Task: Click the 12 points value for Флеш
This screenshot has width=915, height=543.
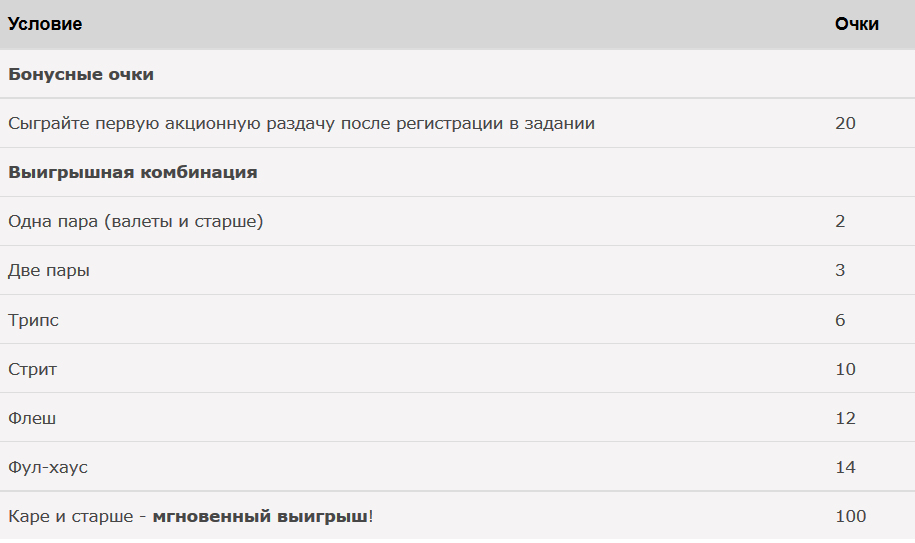Action: (845, 418)
